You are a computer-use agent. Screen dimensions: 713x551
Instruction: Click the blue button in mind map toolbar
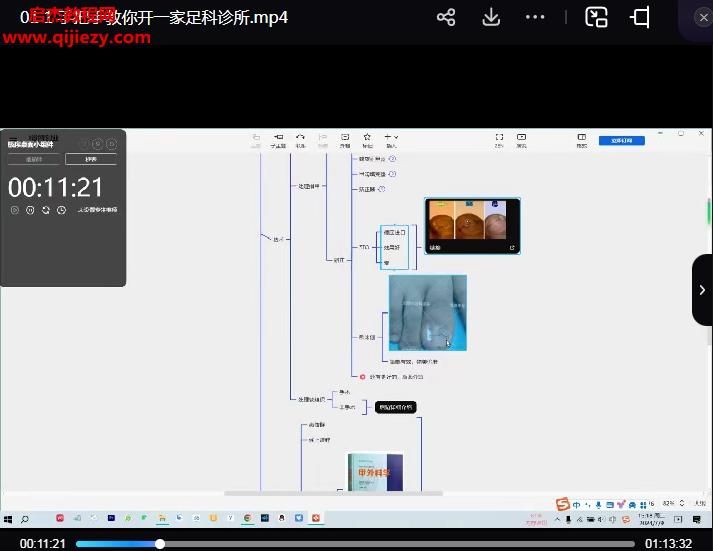[622, 140]
